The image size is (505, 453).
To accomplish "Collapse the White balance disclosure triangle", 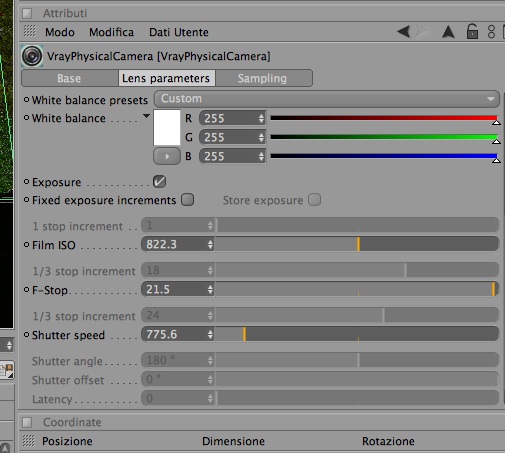I will coord(146,116).
